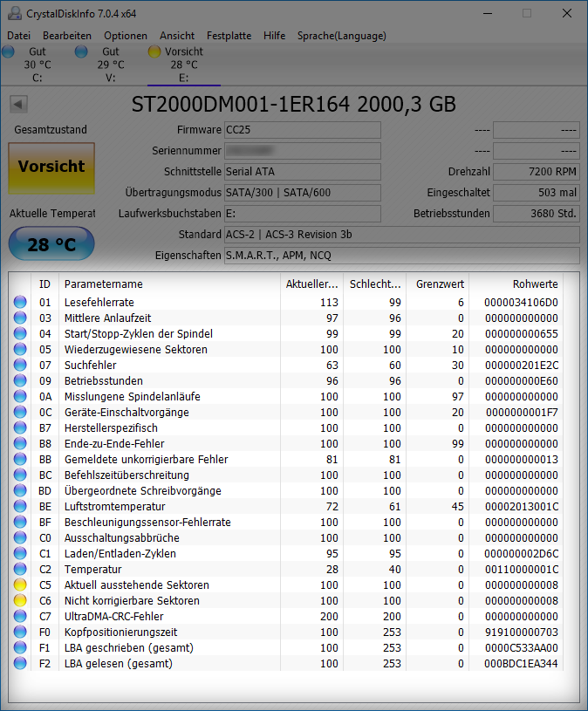The height and width of the screenshot is (711, 588).
Task: Click the blue status icon for Suchfehler row
Action: point(20,365)
